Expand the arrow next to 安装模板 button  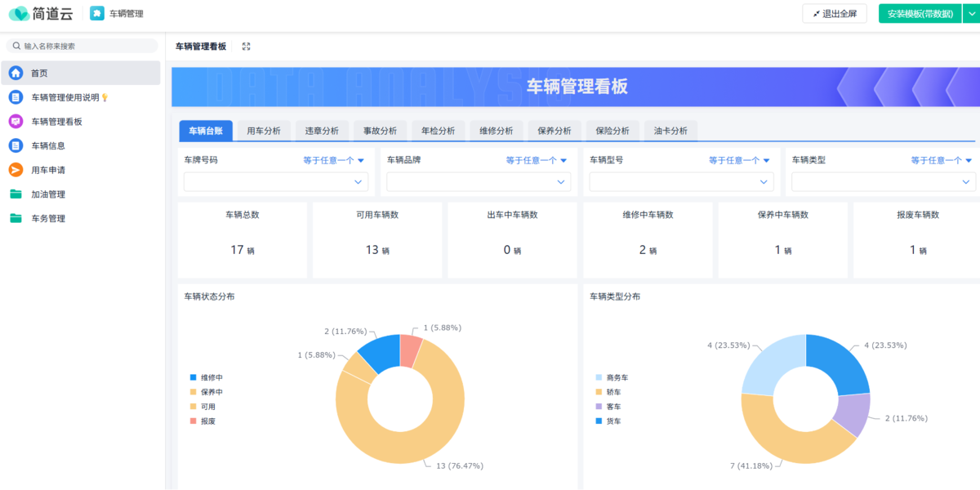(x=970, y=14)
